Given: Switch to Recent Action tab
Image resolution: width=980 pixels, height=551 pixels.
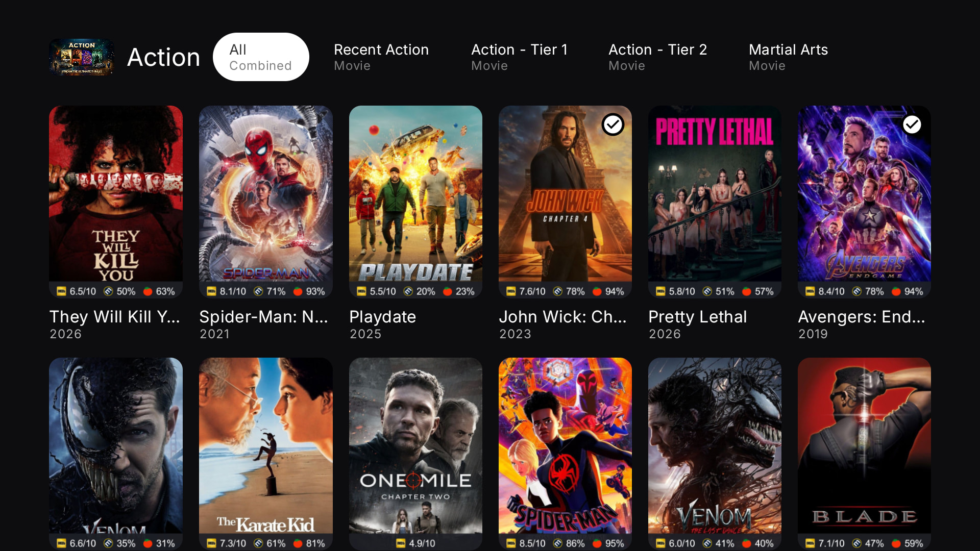Looking at the screenshot, I should click(381, 57).
